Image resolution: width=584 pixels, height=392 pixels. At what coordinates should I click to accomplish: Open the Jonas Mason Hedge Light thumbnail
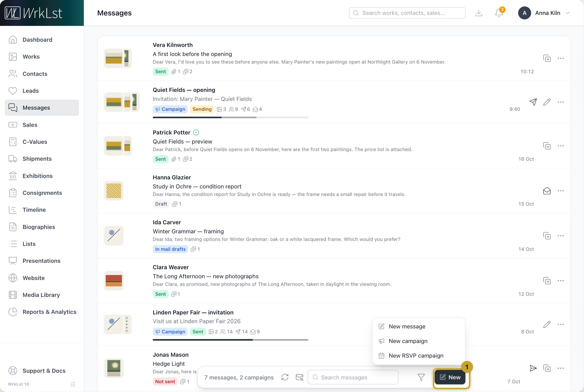click(x=114, y=368)
